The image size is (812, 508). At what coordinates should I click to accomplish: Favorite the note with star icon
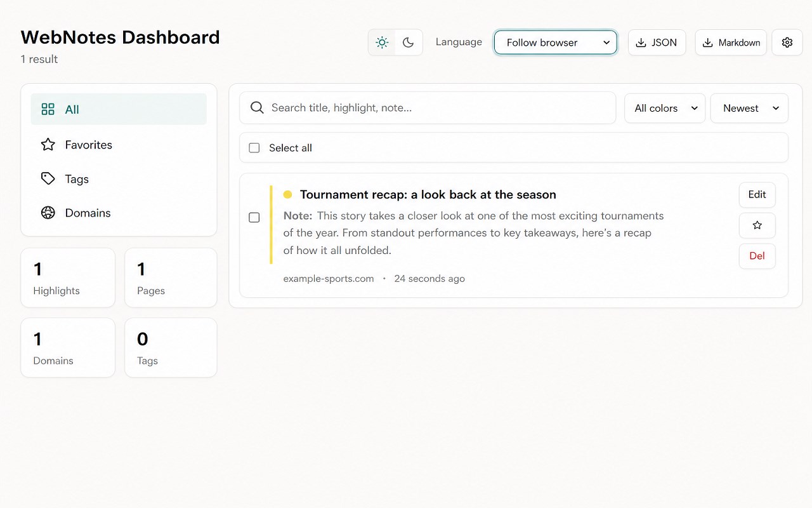point(757,225)
